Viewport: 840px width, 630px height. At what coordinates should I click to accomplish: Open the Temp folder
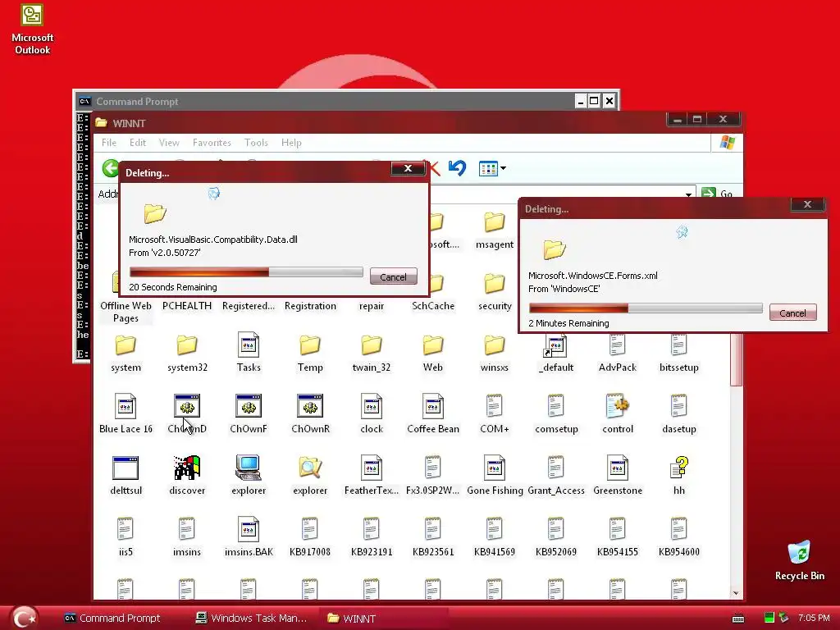pos(310,345)
